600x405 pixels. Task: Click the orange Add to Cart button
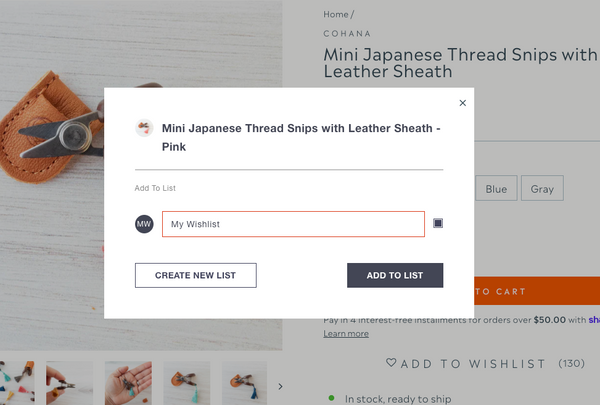point(537,291)
